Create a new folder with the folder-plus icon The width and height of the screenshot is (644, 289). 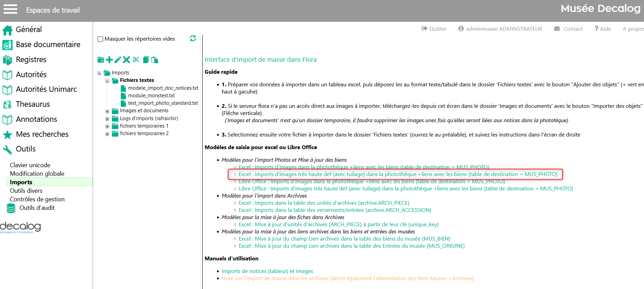click(x=101, y=60)
